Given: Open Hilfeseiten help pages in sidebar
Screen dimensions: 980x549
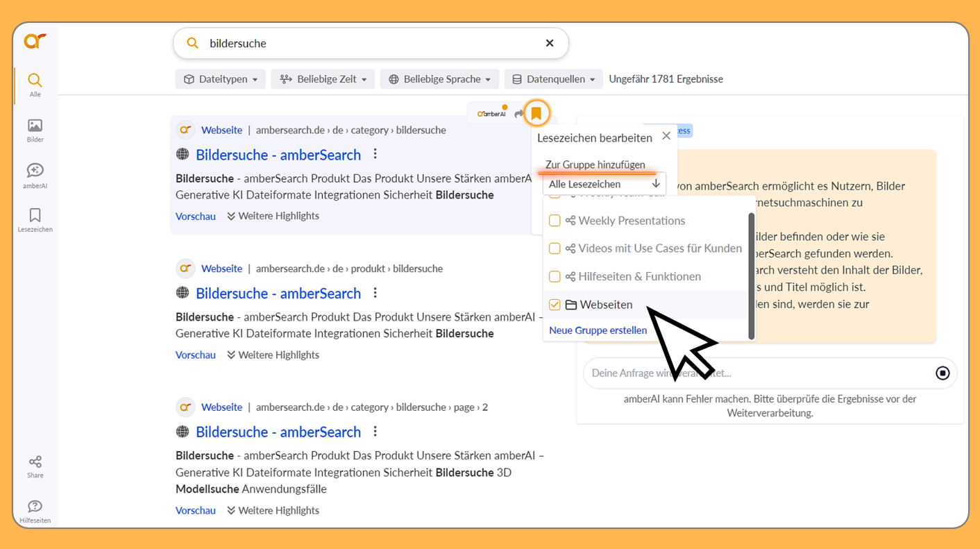Looking at the screenshot, I should pos(35,511).
